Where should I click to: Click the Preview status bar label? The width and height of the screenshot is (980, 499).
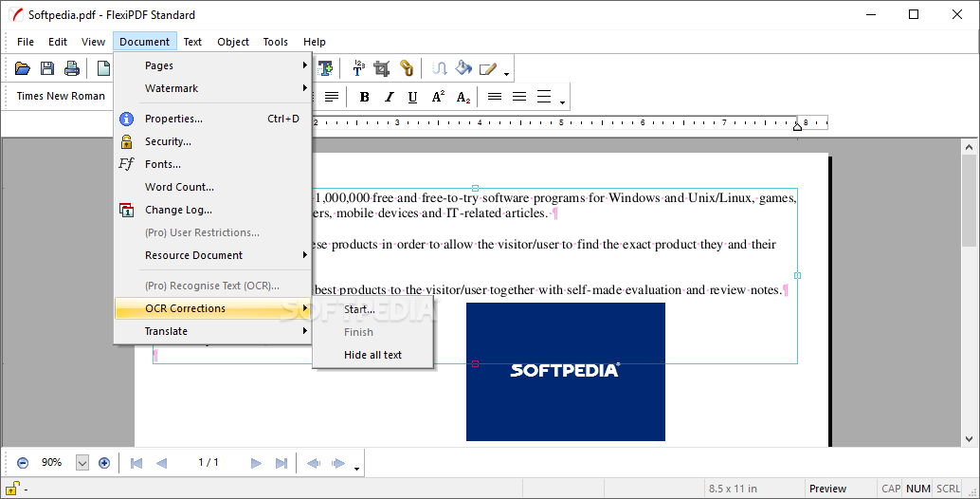pos(827,489)
